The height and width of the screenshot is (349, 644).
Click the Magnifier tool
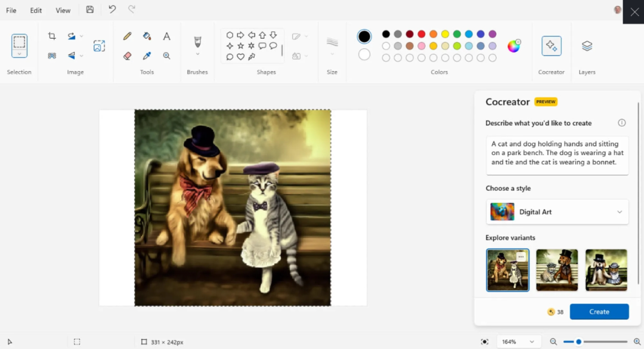[166, 55]
